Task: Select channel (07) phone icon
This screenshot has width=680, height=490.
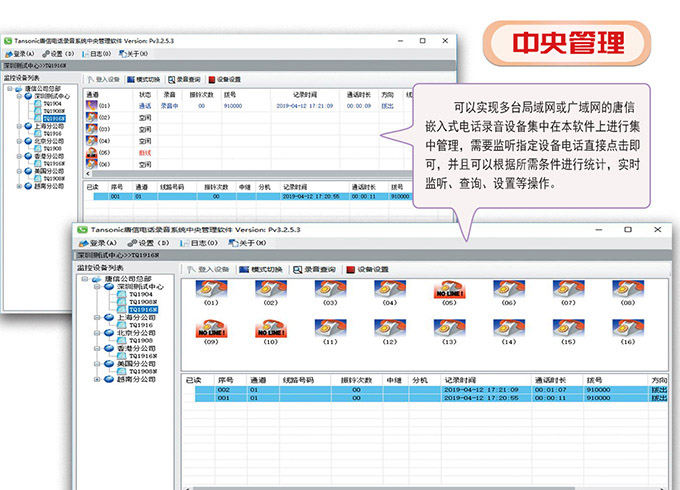Action: [568, 289]
